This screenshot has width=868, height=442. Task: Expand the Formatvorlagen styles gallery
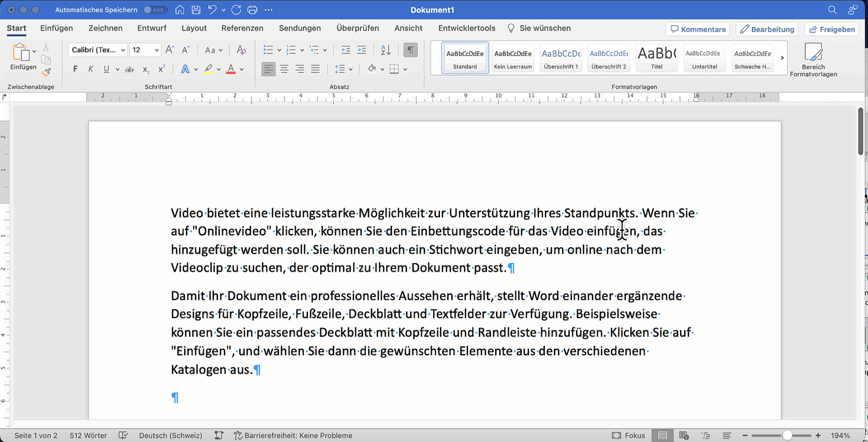coord(782,58)
